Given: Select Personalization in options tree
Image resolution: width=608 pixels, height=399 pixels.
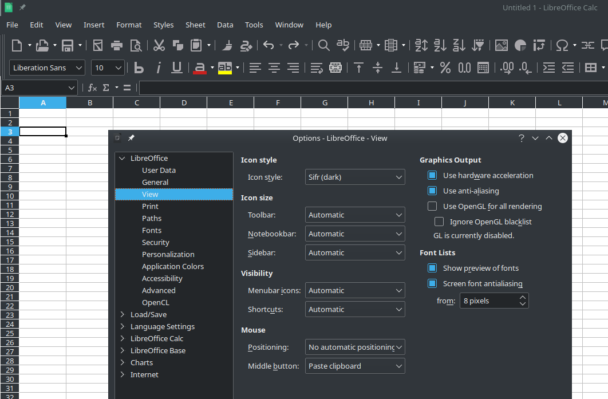Looking at the screenshot, I should pos(168,254).
